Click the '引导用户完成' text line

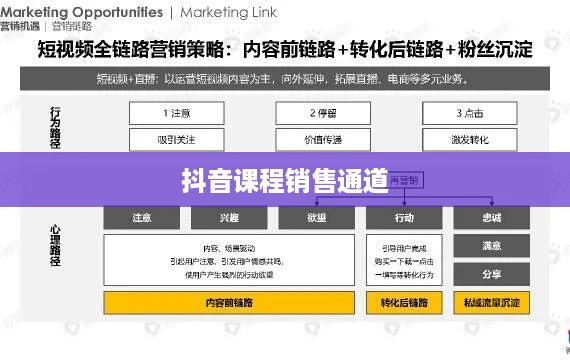[x=404, y=248]
